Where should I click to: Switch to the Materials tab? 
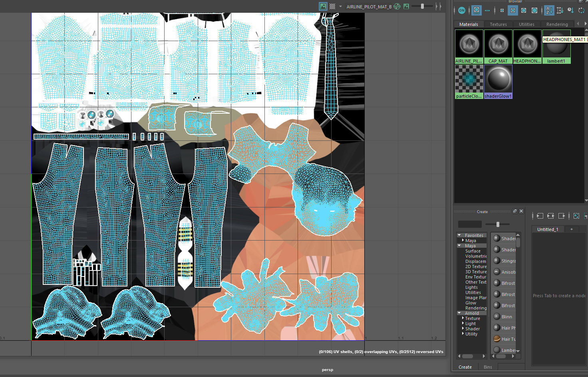469,24
